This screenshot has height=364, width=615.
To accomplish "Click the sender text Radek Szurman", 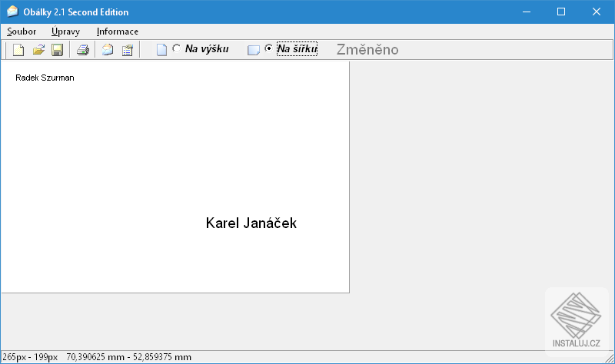I will pyautogui.click(x=45, y=78).
